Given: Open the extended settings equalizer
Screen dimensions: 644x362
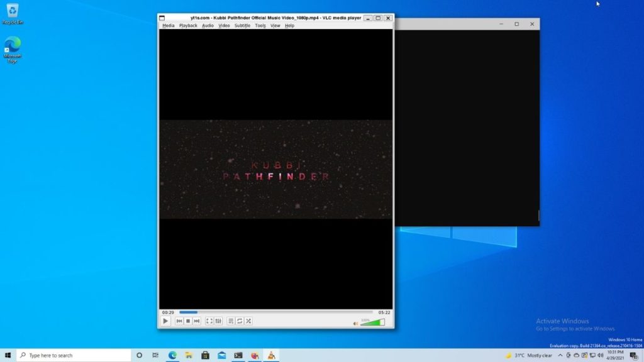Looking at the screenshot, I should tap(218, 321).
